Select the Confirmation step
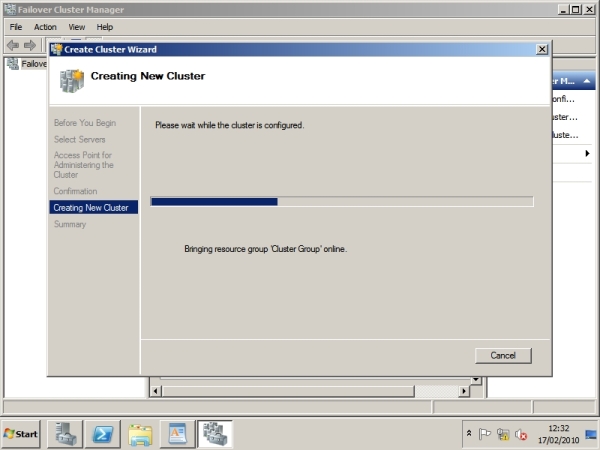600x450 pixels. pyautogui.click(x=75, y=191)
